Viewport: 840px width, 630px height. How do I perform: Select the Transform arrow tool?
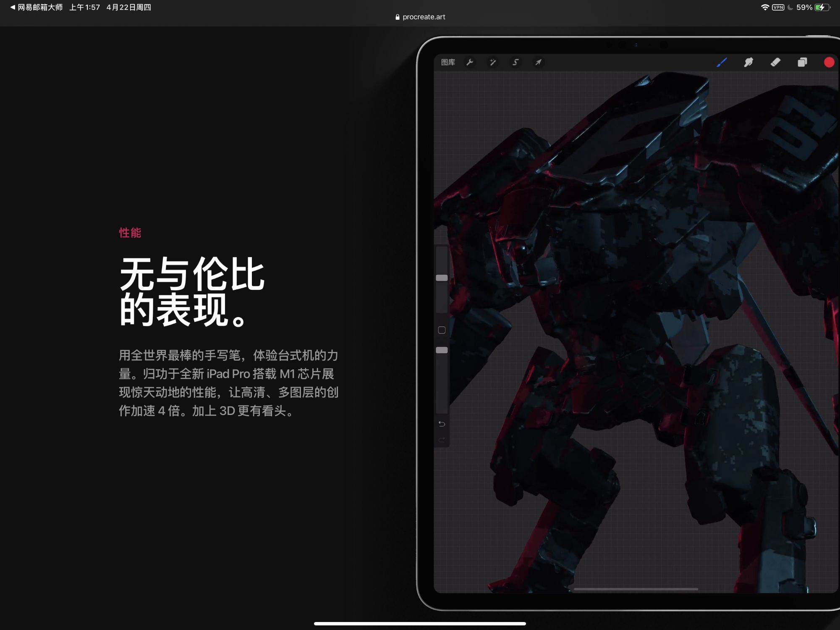[x=538, y=62]
